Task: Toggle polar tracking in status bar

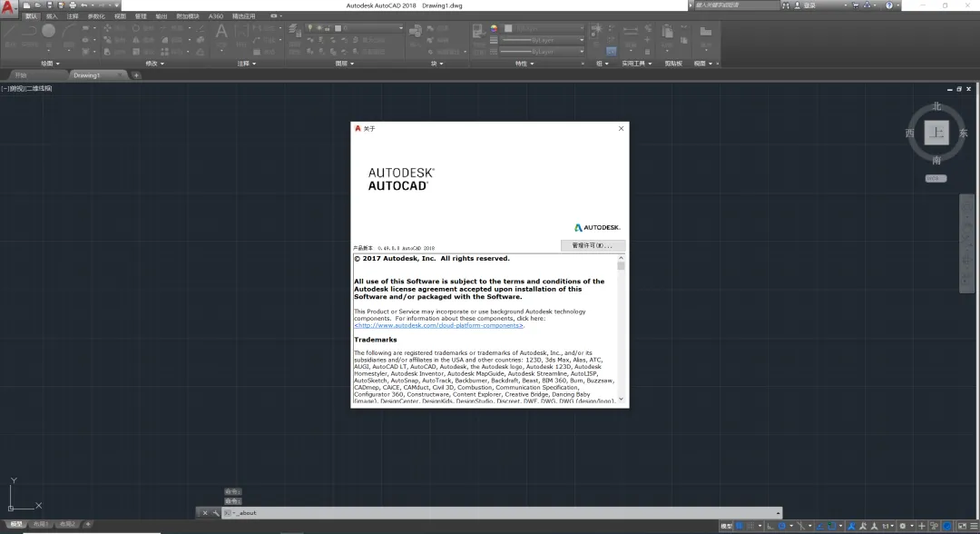Action: click(x=782, y=526)
